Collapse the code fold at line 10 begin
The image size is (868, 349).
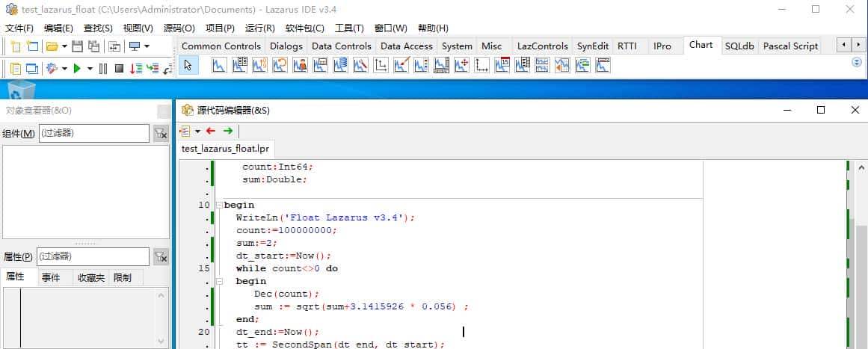point(219,206)
